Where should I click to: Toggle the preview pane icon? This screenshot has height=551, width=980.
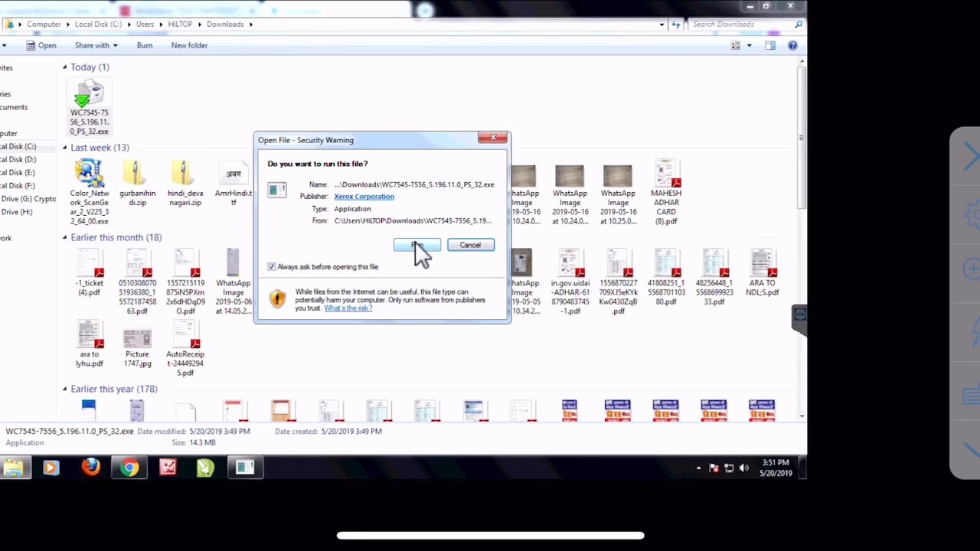pos(770,45)
